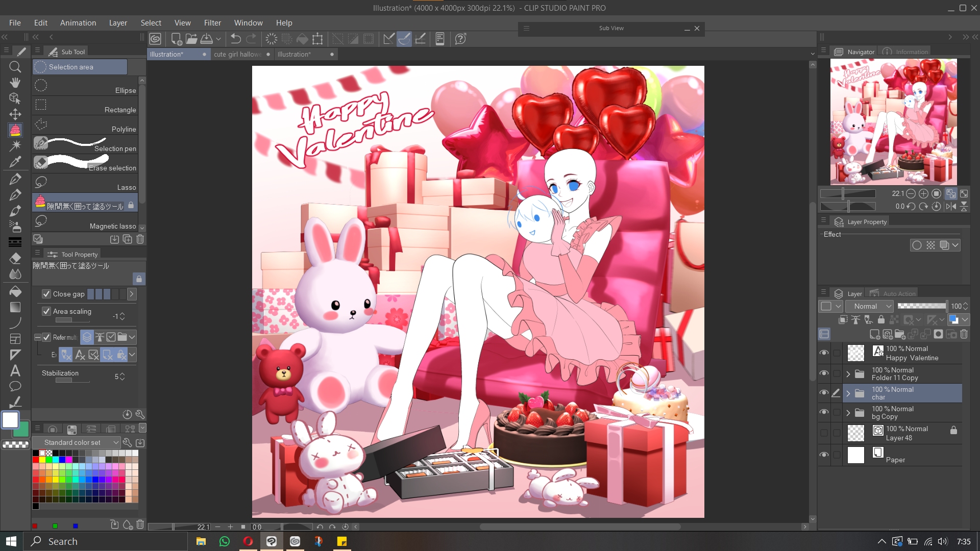The image size is (980, 551).
Task: Open the Standard color set dropdown
Action: [x=77, y=442]
